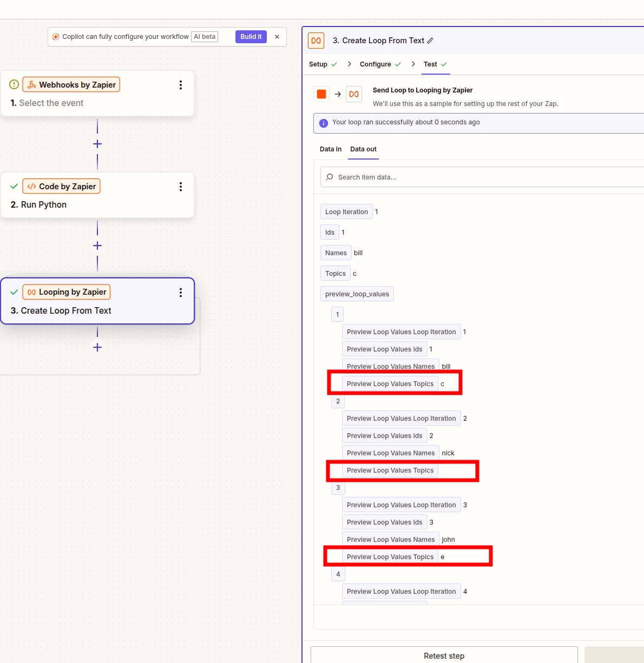The height and width of the screenshot is (663, 644).
Task: Open the Data in tab
Action: coord(331,149)
